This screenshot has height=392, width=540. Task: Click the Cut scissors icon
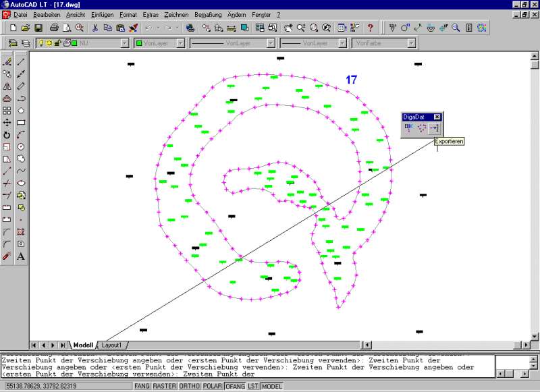95,28
